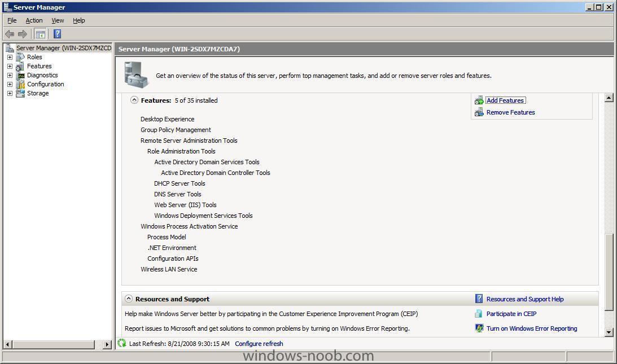Click the Forward arrow toolbar icon
This screenshot has height=364, width=617.
click(23, 34)
